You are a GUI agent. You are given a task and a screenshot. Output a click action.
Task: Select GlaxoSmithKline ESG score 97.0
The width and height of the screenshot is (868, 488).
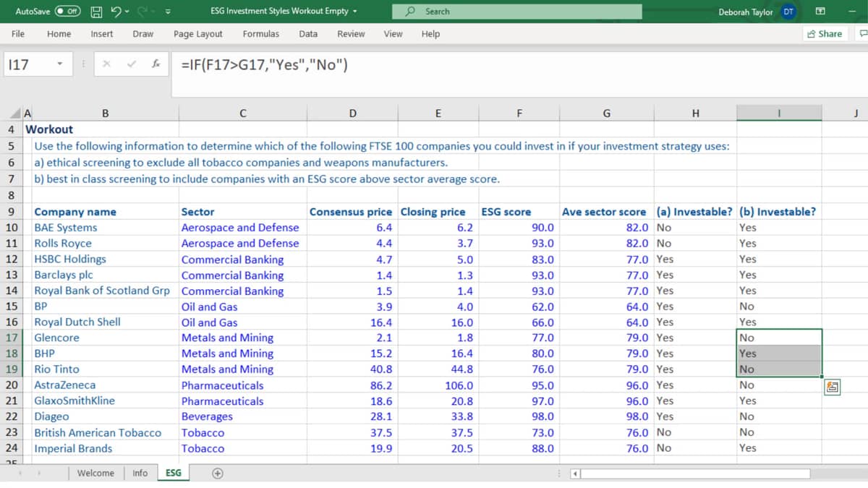tap(519, 401)
